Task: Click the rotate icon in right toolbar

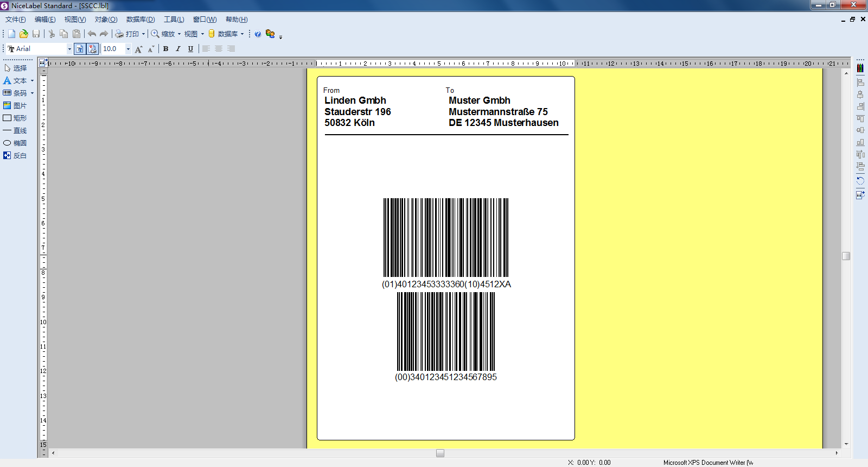Action: 860,181
